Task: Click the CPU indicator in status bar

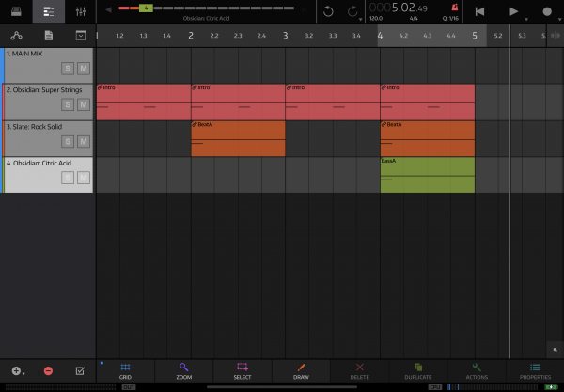Action: click(x=435, y=387)
